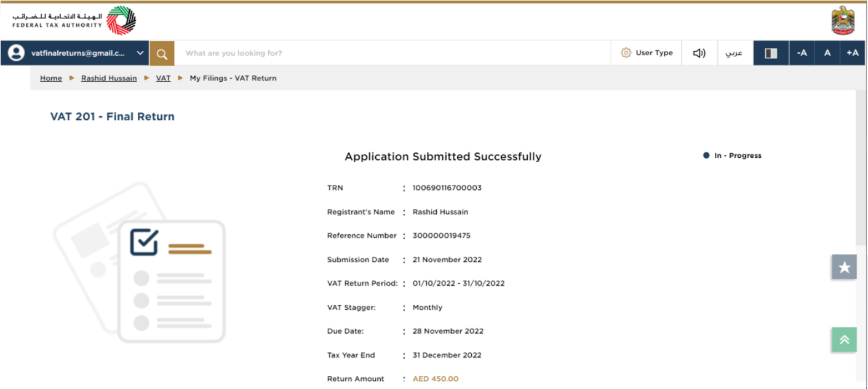Click the gear icon beside User Type

[x=626, y=53]
